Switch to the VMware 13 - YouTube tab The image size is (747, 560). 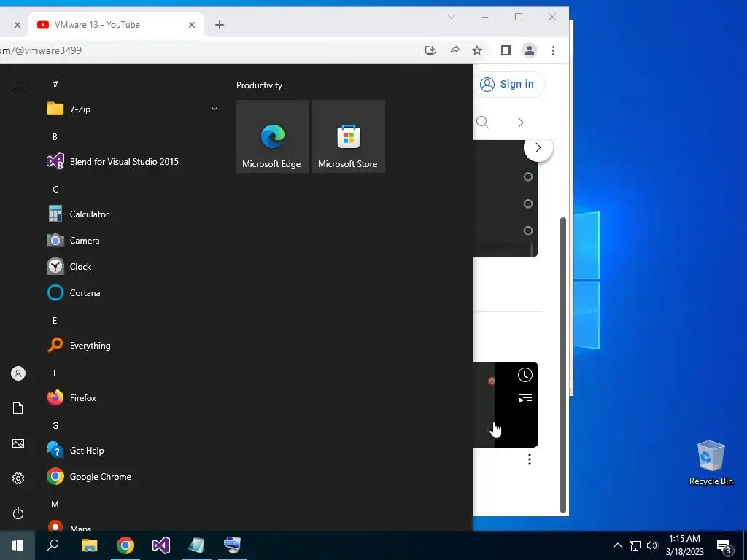point(116,25)
